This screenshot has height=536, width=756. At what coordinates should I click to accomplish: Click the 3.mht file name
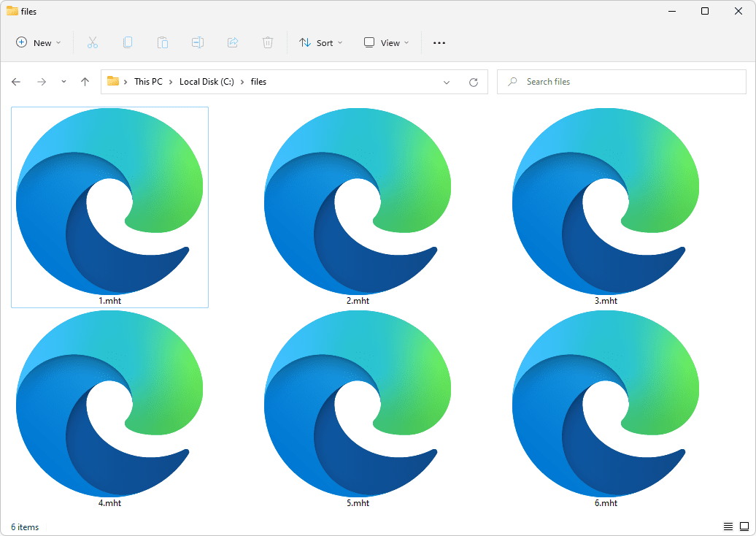tap(606, 301)
